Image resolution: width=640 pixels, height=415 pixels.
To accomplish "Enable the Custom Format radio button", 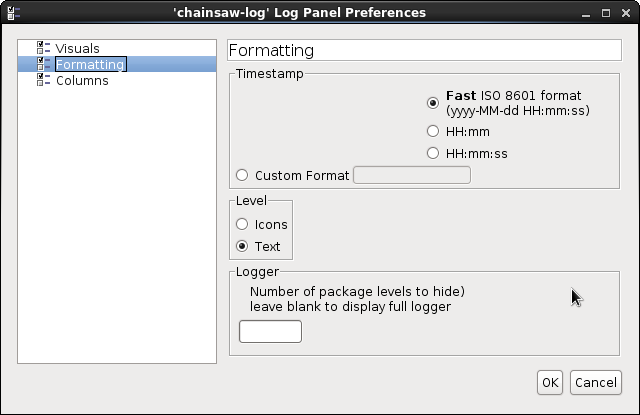I will click(242, 175).
